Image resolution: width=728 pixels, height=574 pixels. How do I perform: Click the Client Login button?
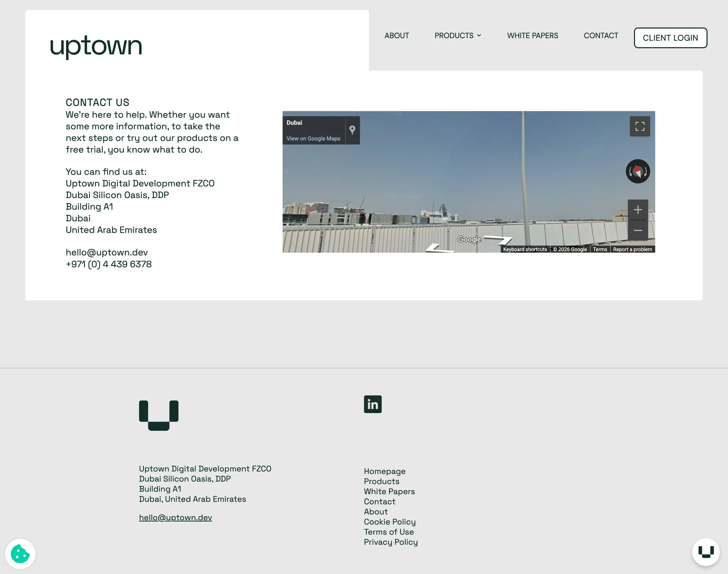(x=670, y=38)
